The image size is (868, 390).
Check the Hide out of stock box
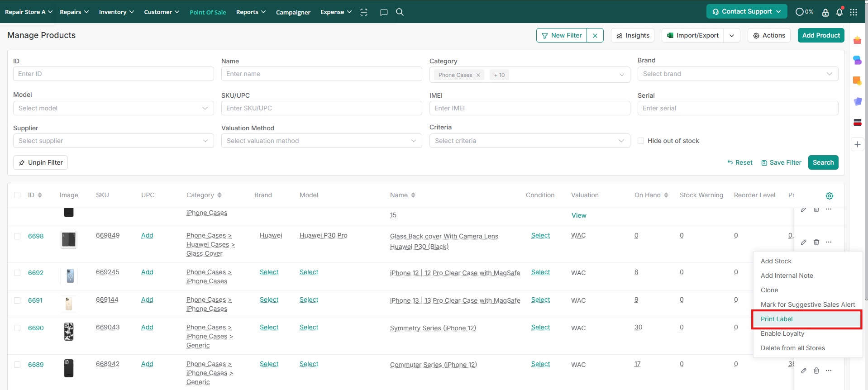coord(641,141)
